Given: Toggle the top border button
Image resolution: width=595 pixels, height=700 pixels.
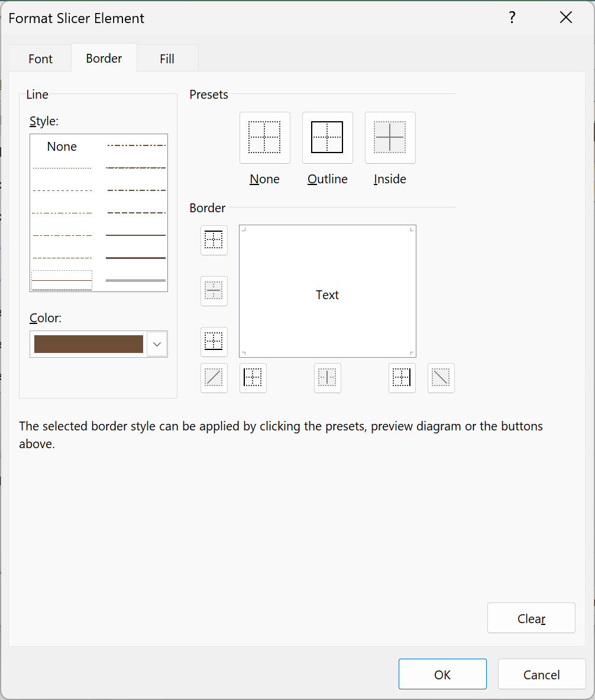Looking at the screenshot, I should [214, 240].
